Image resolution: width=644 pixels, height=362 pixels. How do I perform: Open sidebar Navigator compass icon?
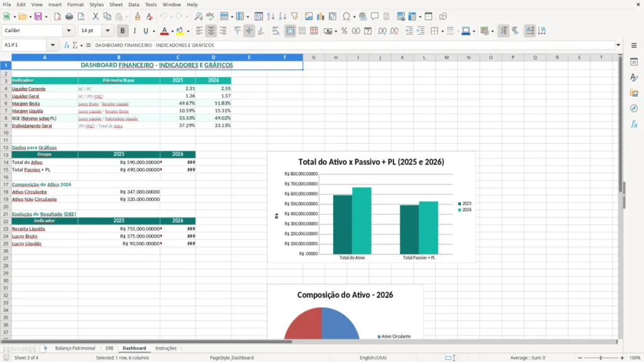[x=634, y=108]
